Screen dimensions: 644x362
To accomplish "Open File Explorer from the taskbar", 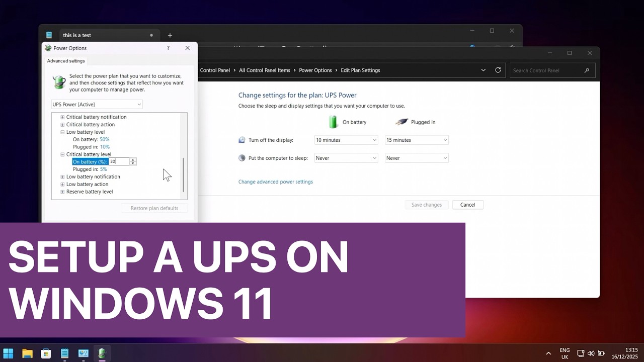I will pos(27,353).
